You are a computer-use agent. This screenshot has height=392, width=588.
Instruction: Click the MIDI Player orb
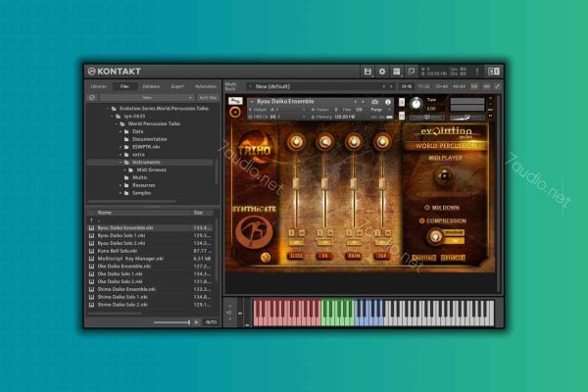click(444, 176)
